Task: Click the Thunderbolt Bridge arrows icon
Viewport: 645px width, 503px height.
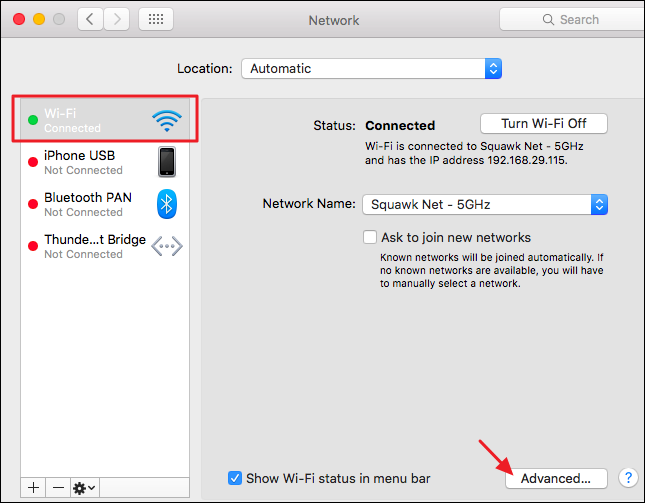Action: pyautogui.click(x=167, y=246)
